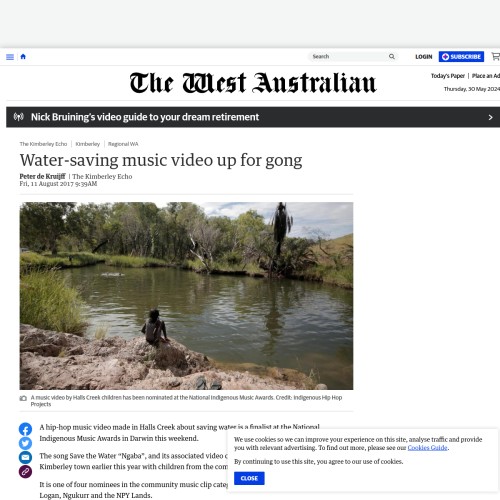
Task: Open the shopping cart icon
Action: [x=496, y=57]
